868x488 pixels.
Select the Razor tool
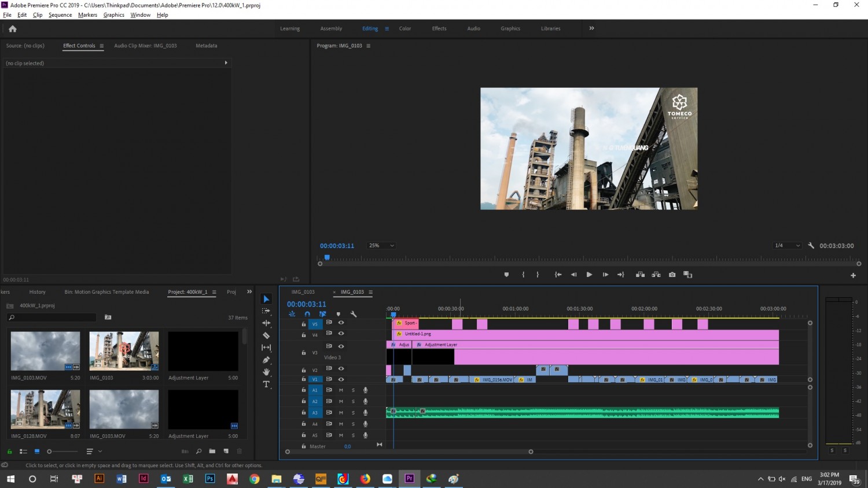[x=266, y=335]
